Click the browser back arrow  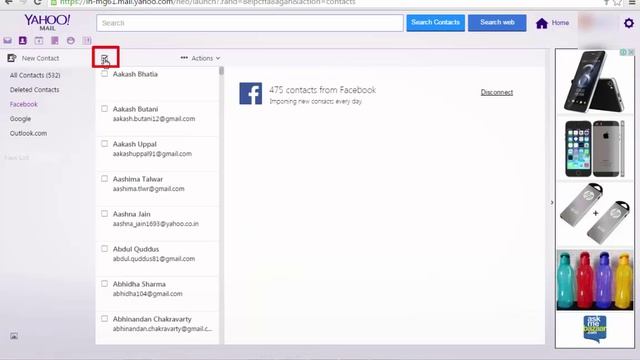[8, 2]
